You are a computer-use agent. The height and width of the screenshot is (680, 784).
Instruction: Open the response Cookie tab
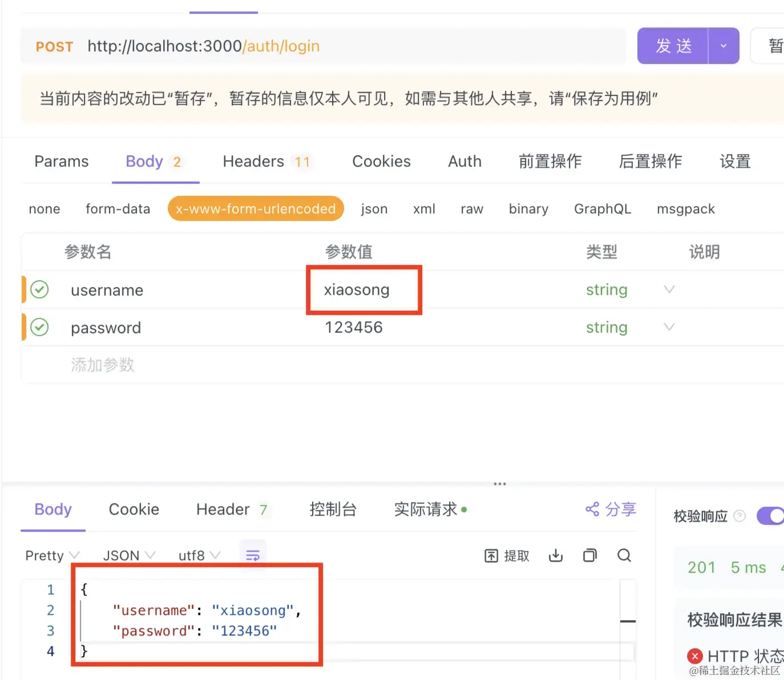tap(134, 509)
